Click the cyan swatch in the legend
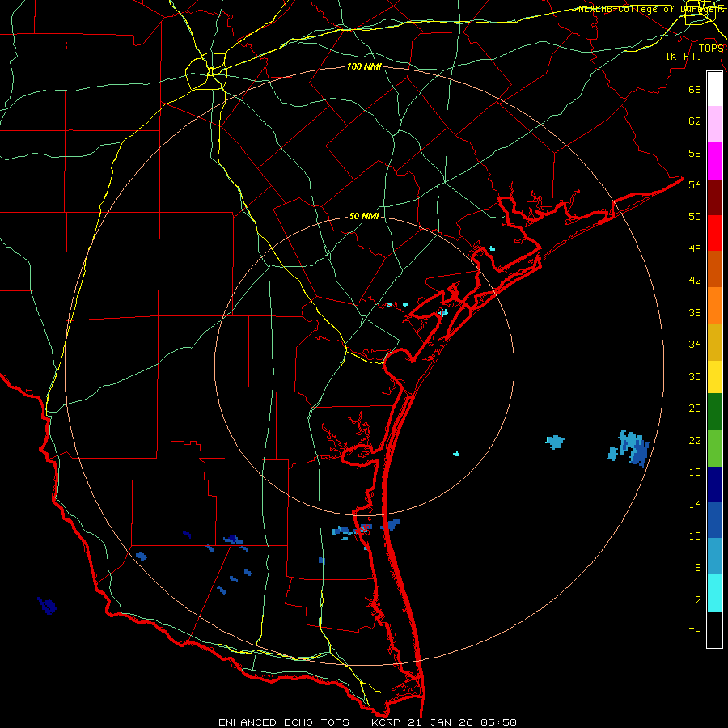Screen dimensions: 728x728 [714, 593]
